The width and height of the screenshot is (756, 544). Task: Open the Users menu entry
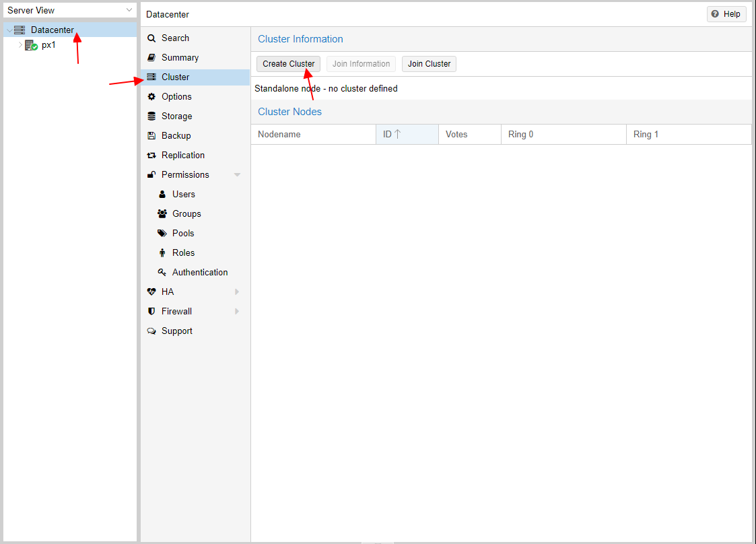tap(183, 195)
